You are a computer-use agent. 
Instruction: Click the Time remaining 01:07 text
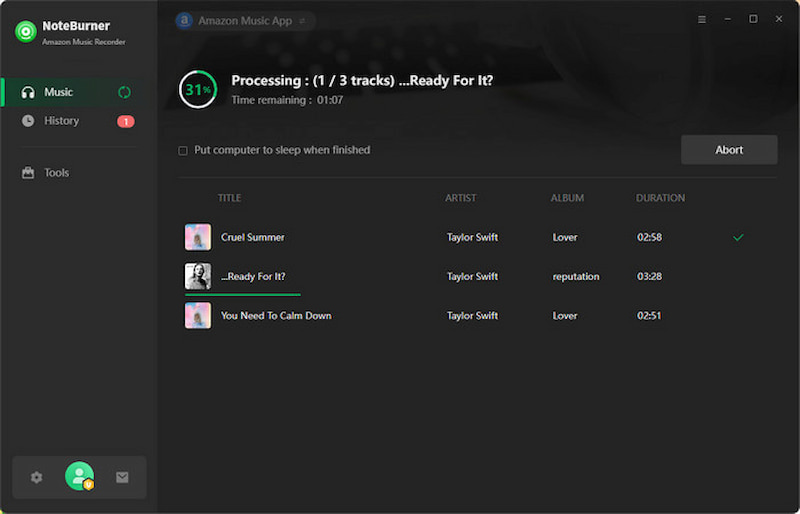tap(287, 100)
